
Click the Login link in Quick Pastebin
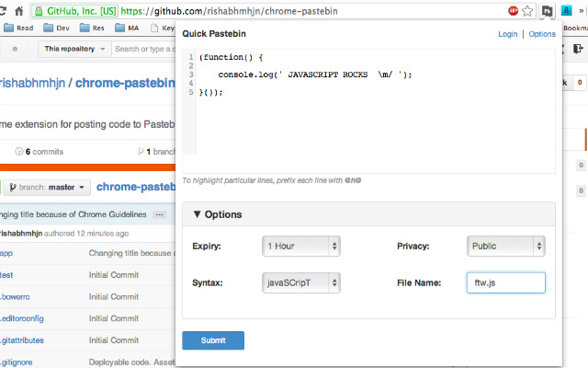pyautogui.click(x=508, y=34)
